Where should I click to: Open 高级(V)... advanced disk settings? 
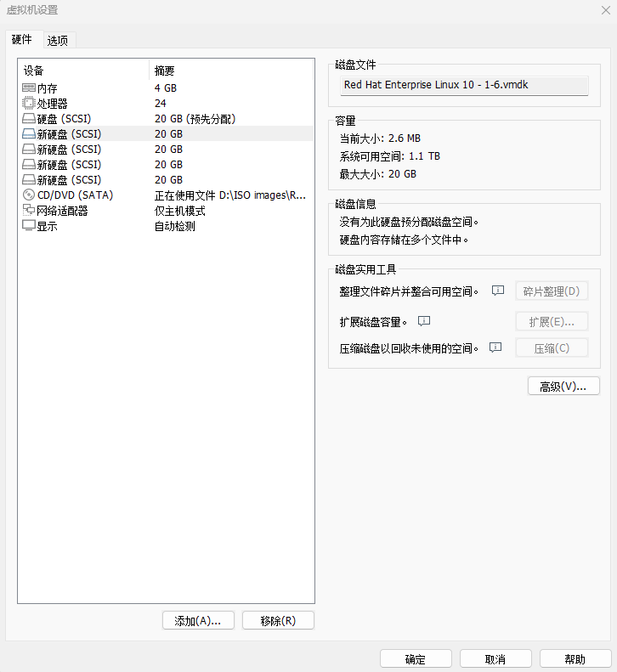click(563, 386)
